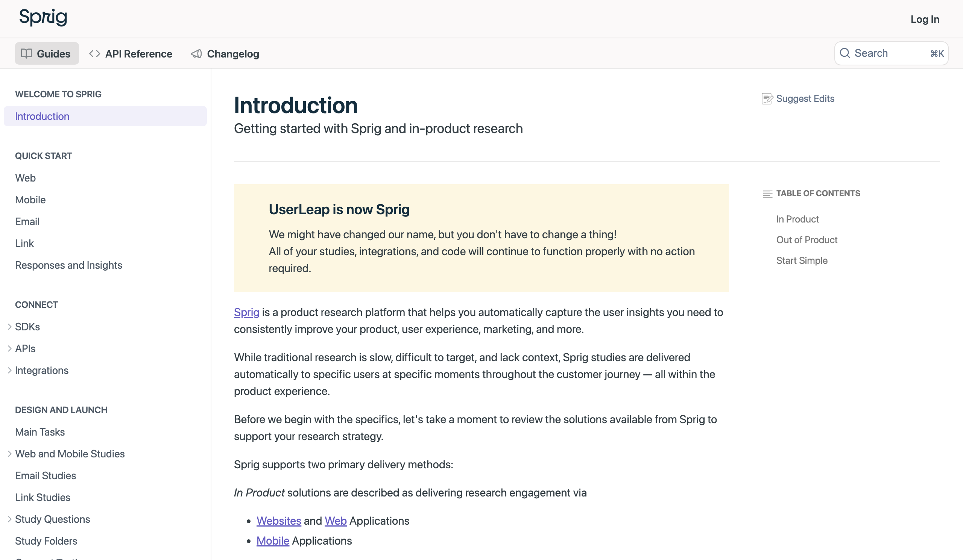Open Responses and Insights page
The image size is (963, 560).
click(x=68, y=265)
